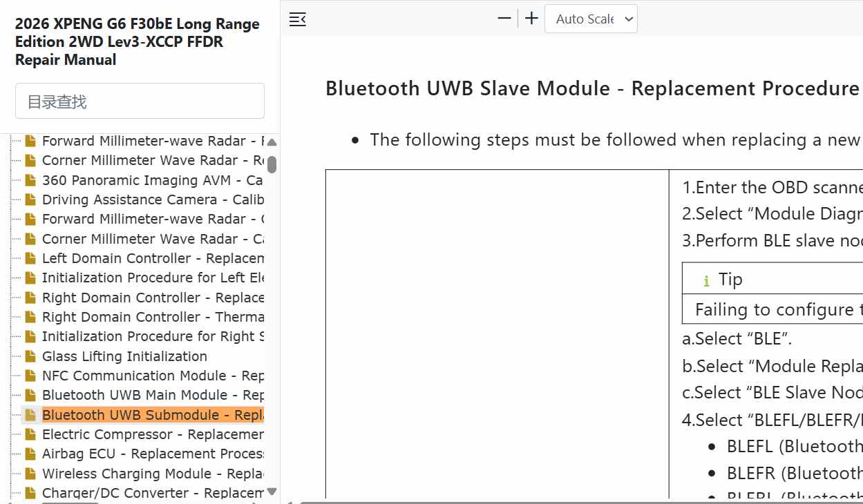Click step c. Select "BLE Slave Node" text

[x=772, y=393]
